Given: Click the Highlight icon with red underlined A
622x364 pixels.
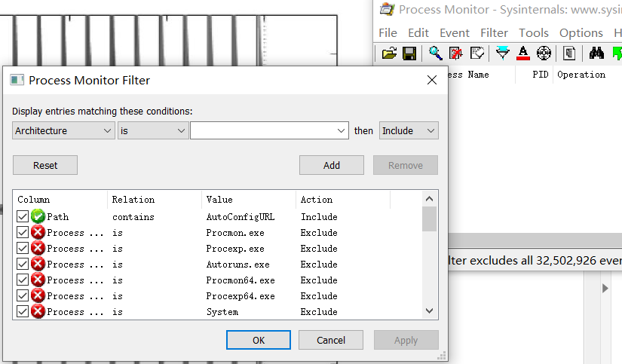Looking at the screenshot, I should 523,54.
